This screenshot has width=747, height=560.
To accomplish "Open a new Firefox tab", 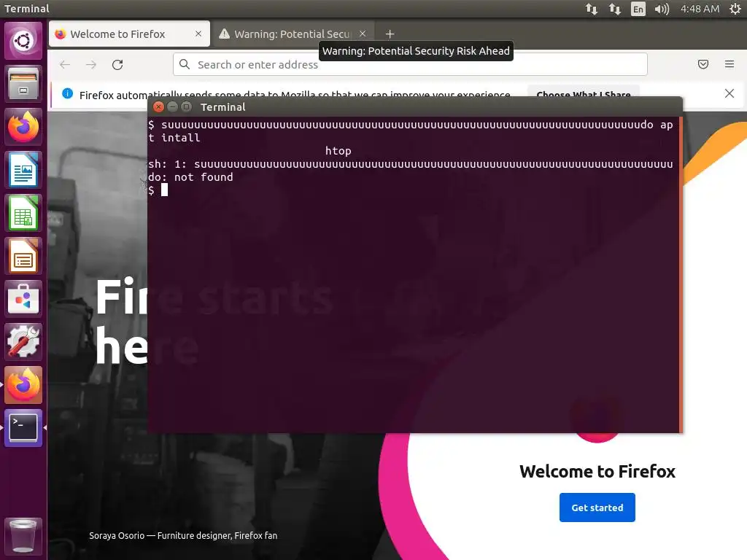I will (390, 34).
